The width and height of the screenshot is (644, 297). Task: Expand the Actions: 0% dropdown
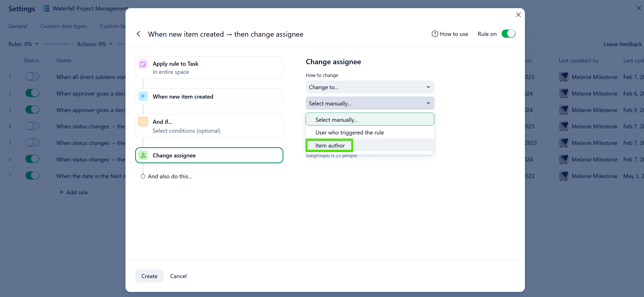pyautogui.click(x=95, y=44)
